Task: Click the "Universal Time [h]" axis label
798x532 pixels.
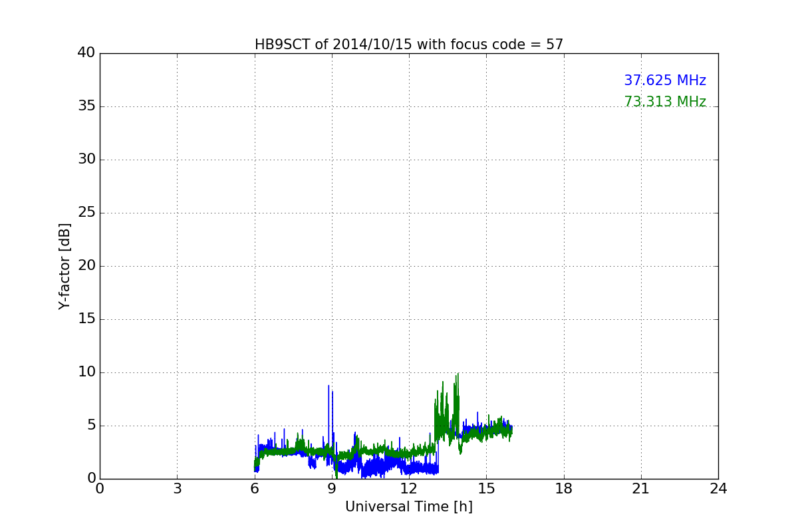Action: 409,507
